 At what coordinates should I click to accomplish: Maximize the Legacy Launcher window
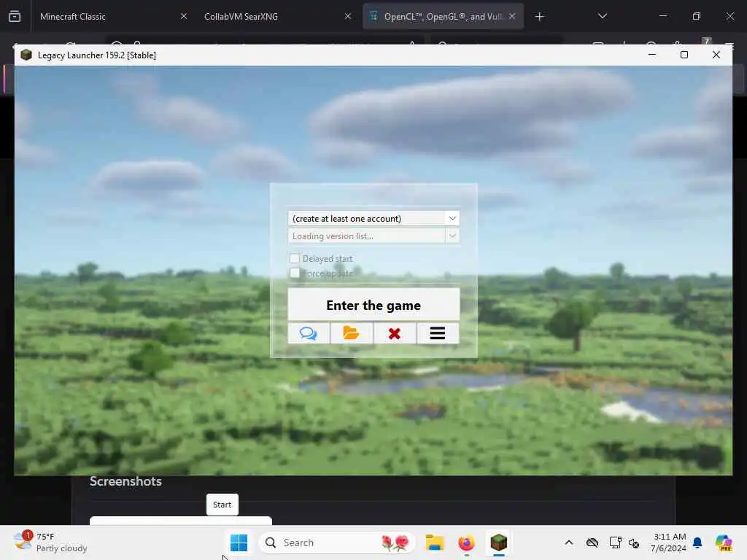684,55
